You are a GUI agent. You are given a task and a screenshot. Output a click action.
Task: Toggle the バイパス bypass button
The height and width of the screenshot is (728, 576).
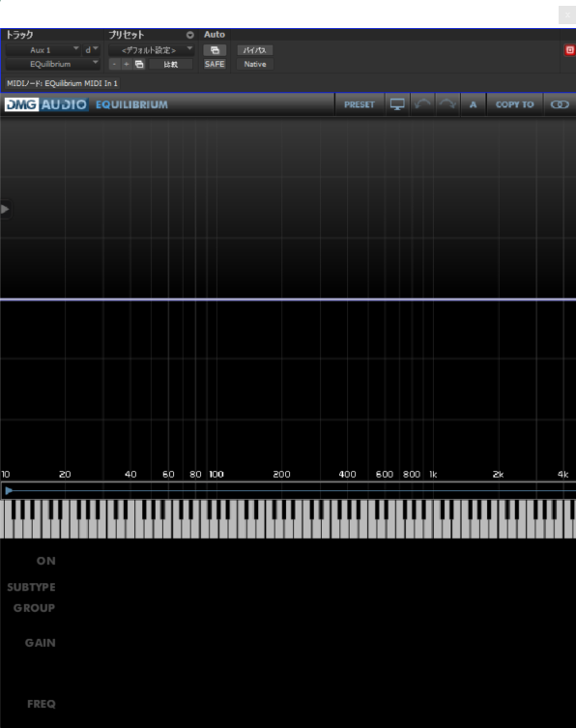coord(255,50)
